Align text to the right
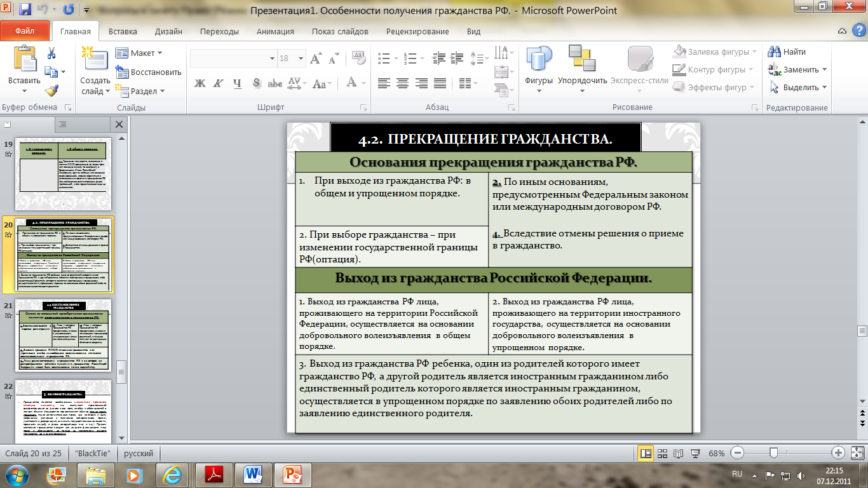 (x=421, y=83)
